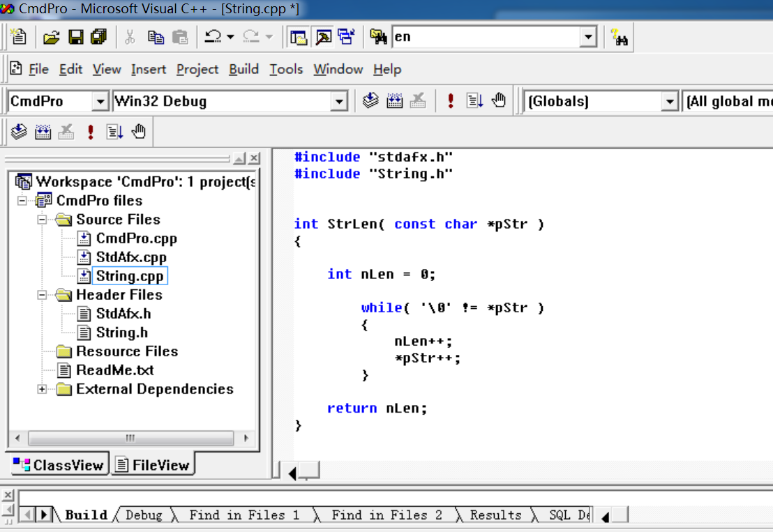Click the Go debug icon in the upper build bar
The image size is (773, 532).
(x=475, y=101)
